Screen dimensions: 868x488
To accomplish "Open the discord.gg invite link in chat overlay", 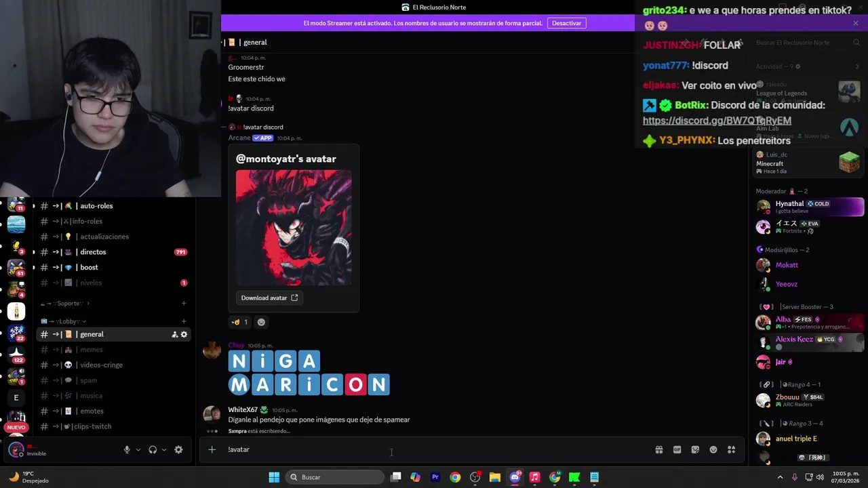I will [x=717, y=121].
